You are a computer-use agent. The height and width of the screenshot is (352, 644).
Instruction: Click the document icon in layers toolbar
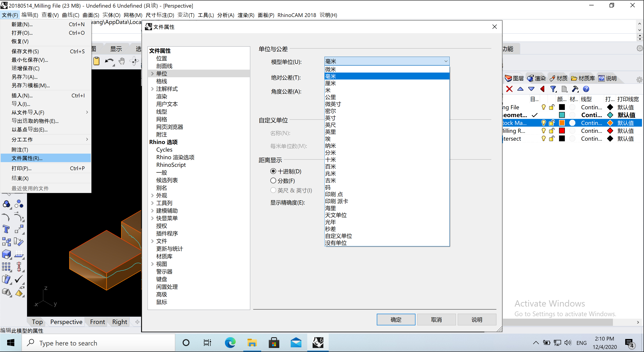coord(564,89)
